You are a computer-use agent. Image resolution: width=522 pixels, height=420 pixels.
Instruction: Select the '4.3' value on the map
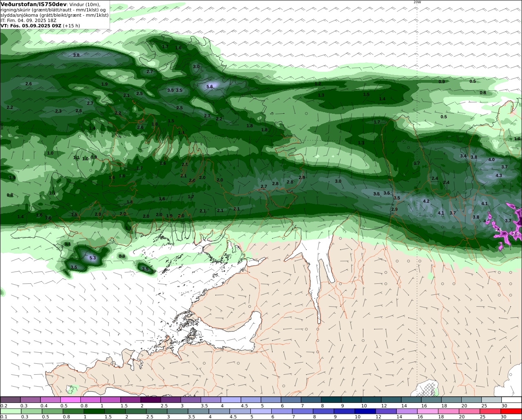[x=499, y=175]
